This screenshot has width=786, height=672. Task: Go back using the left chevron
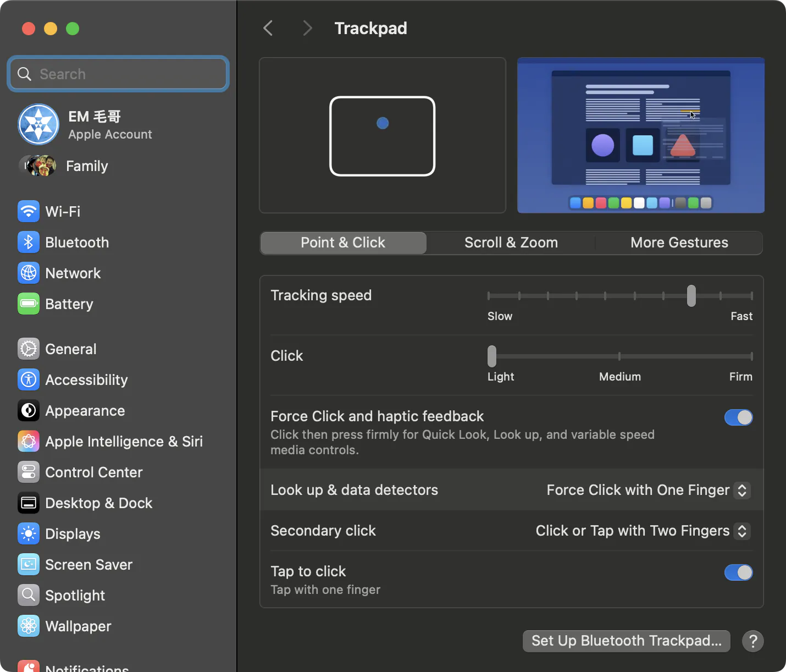pos(268,28)
